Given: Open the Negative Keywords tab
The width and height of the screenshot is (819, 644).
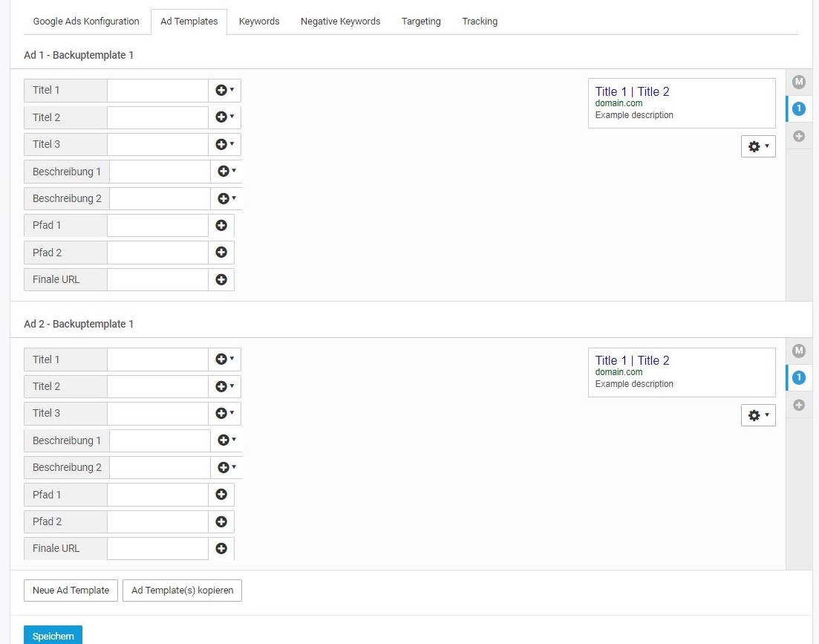Looking at the screenshot, I should point(341,22).
